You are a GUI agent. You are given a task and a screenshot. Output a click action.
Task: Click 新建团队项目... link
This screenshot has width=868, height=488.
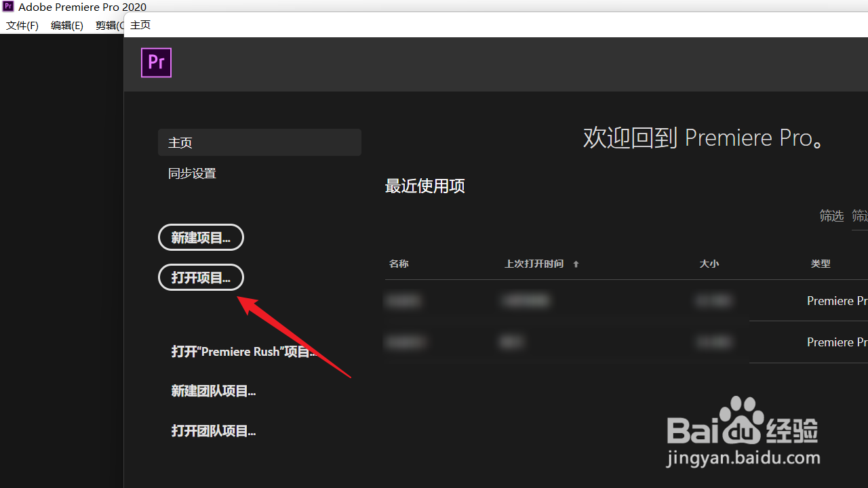[x=214, y=391]
